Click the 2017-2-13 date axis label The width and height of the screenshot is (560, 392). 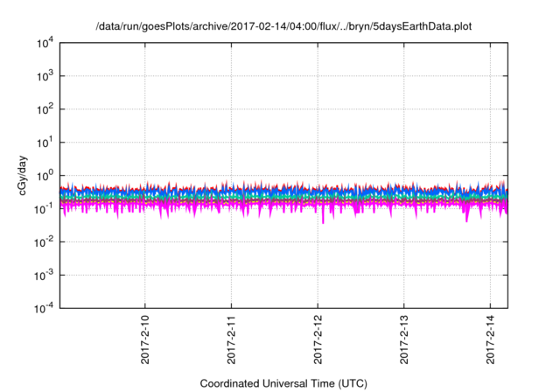point(404,339)
